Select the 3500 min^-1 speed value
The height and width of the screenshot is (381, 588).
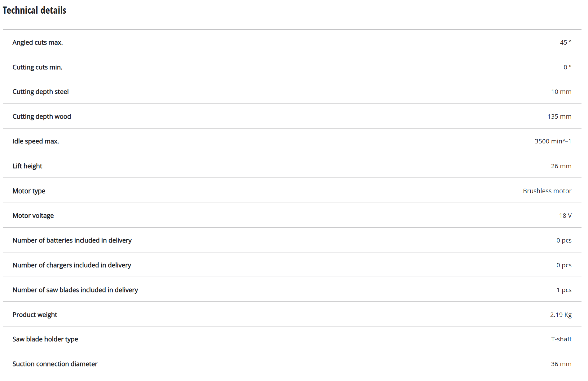click(x=553, y=141)
